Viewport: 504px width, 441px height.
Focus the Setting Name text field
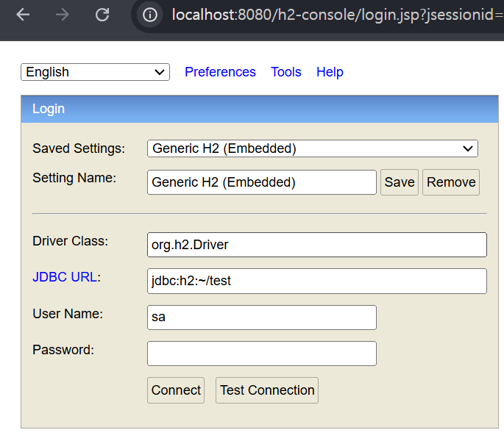point(262,182)
